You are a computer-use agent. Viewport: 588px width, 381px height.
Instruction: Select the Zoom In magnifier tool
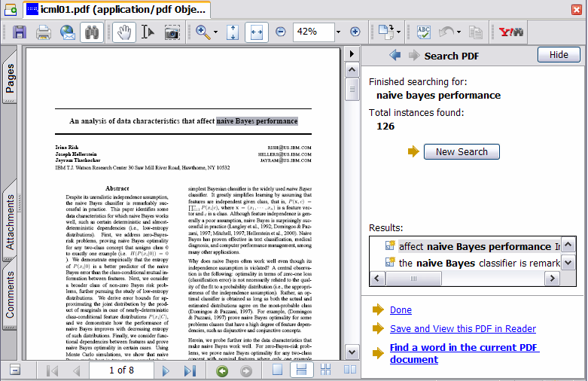pos(203,32)
